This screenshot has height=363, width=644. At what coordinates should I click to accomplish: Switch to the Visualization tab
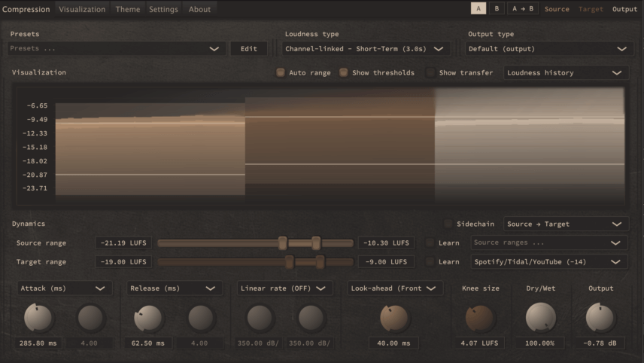click(82, 9)
